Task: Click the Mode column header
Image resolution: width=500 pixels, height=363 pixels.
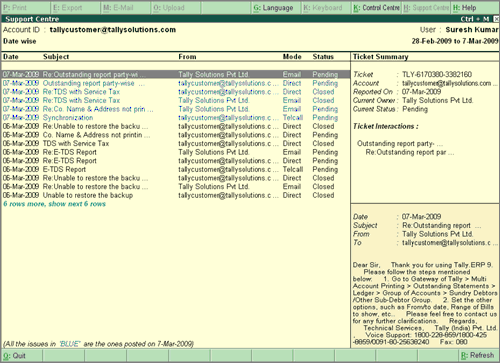Action: 292,57
